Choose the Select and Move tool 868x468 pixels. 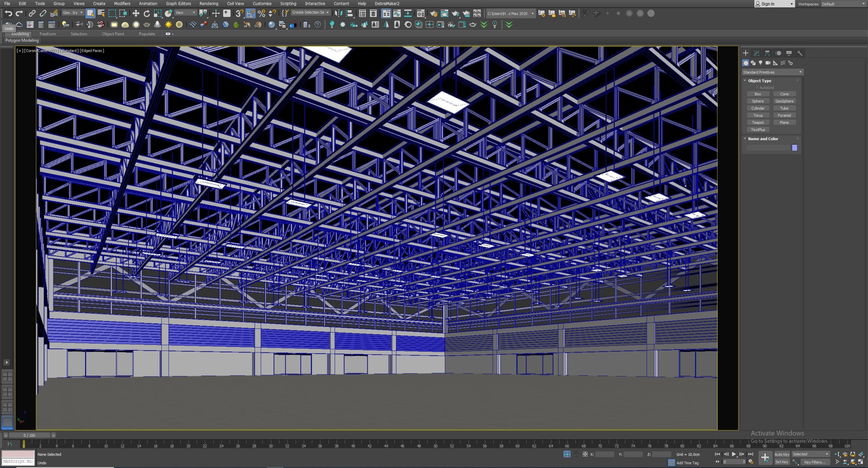tap(136, 14)
